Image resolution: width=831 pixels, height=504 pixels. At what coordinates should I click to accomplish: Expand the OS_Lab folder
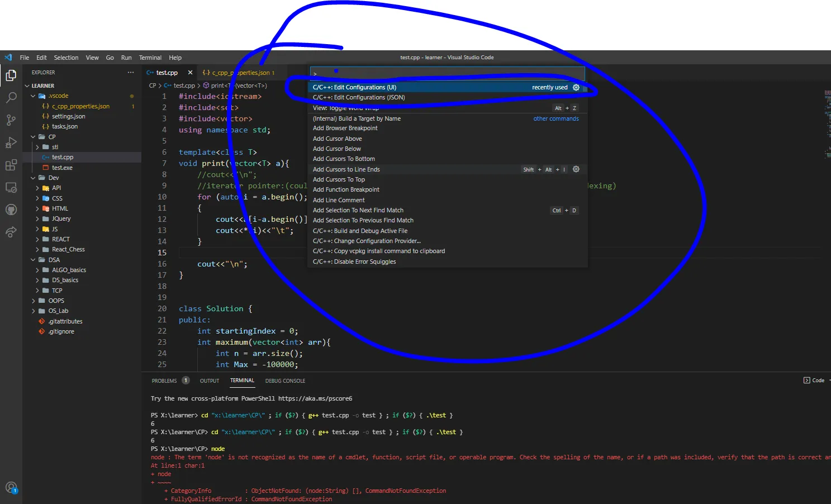pyautogui.click(x=82, y=311)
